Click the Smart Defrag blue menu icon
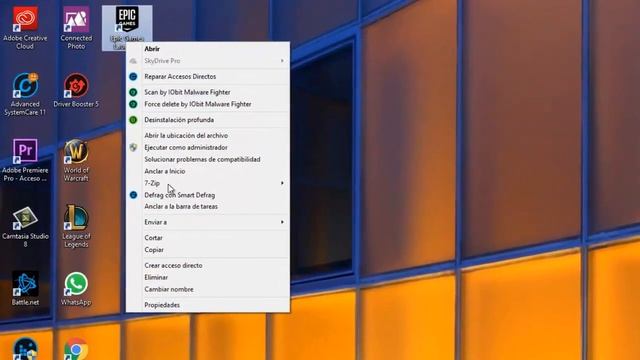 click(133, 195)
